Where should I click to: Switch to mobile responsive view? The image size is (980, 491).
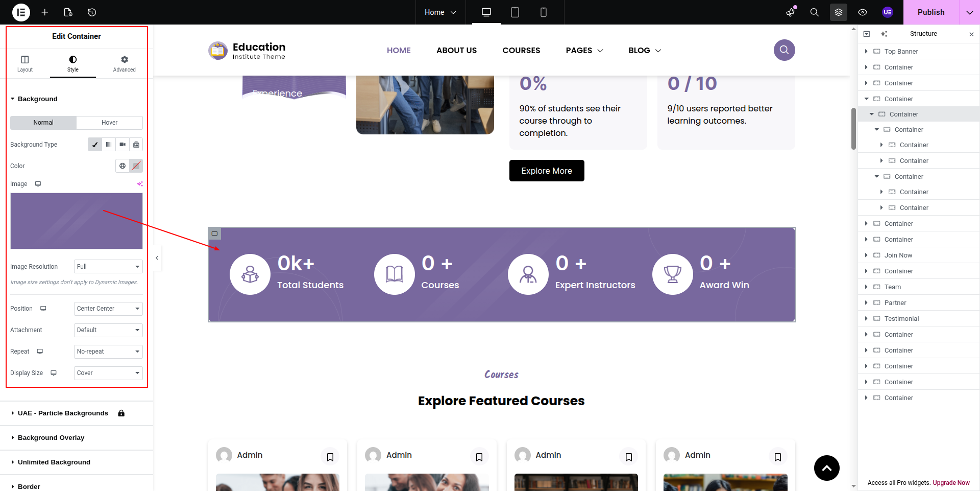543,12
